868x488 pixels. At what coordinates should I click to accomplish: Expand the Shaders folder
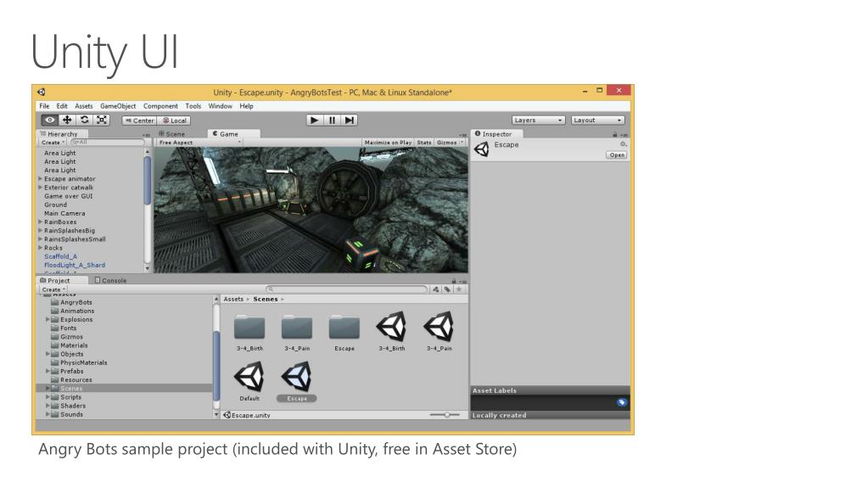(48, 406)
